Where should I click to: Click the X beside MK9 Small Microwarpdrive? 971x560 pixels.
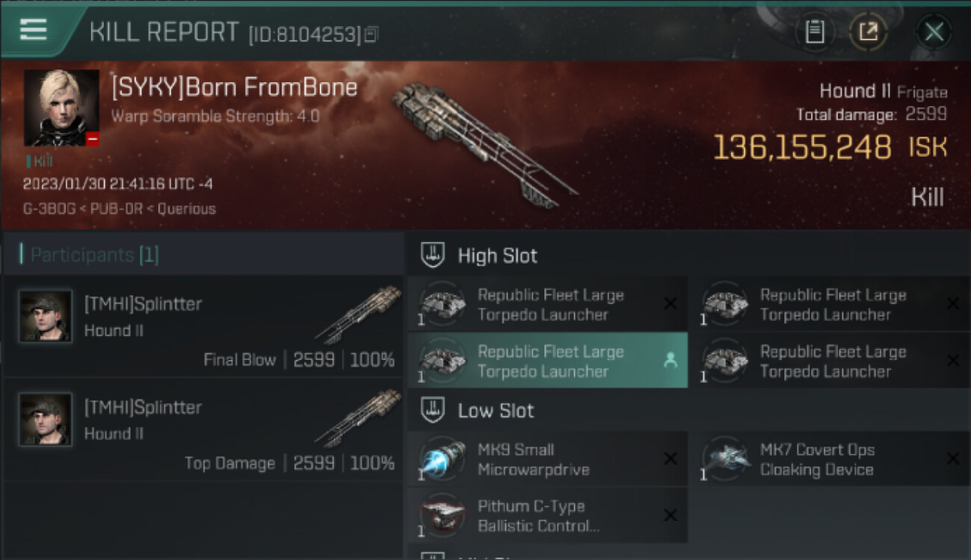[x=670, y=459]
